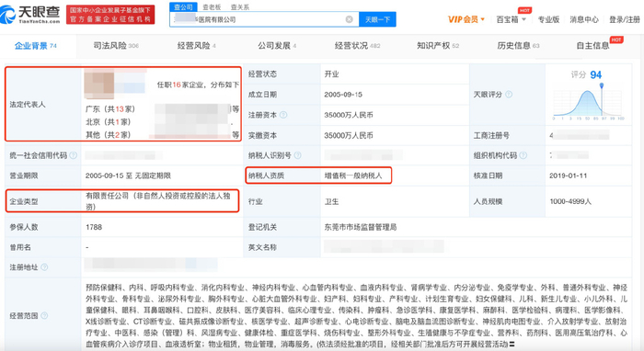Click the 天眼一下 search button

pos(377,19)
